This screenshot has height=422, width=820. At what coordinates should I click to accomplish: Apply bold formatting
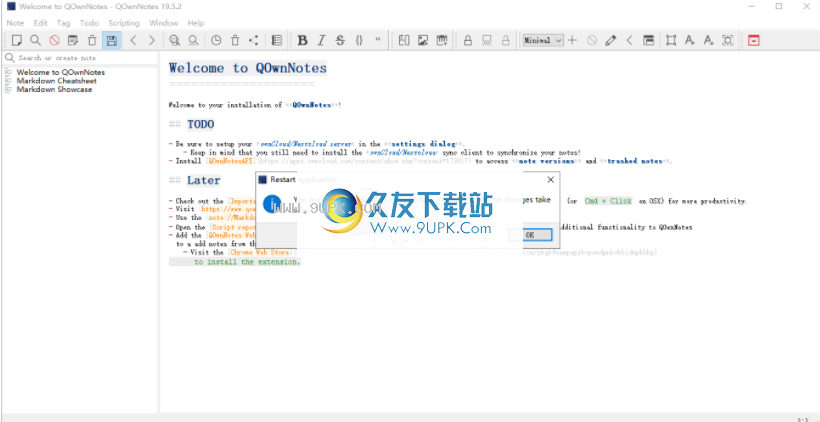(x=302, y=40)
